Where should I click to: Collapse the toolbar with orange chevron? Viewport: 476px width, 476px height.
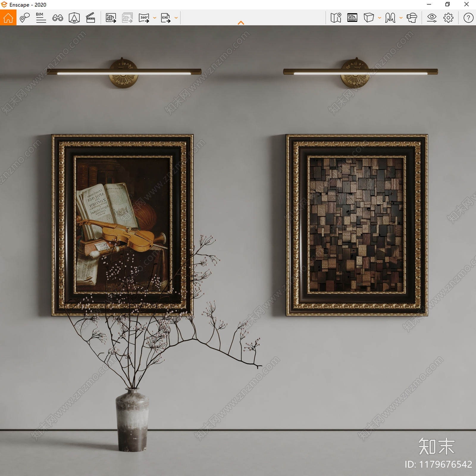point(241,23)
